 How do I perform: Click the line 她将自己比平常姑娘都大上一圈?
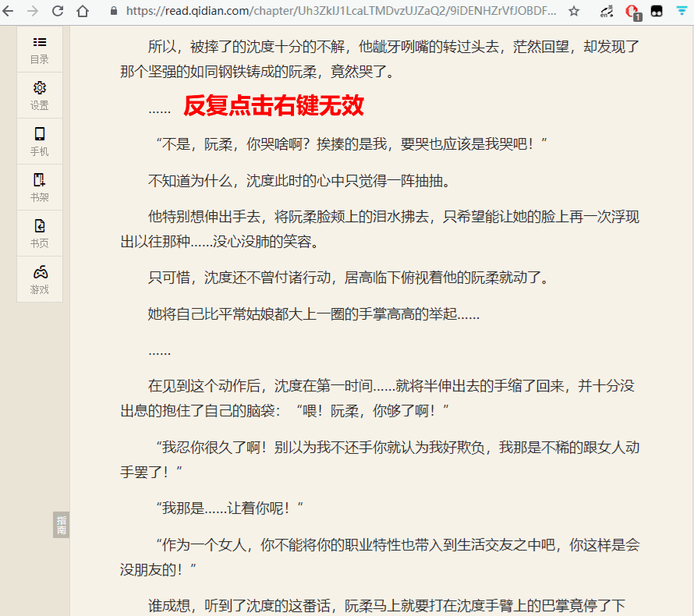pyautogui.click(x=313, y=313)
